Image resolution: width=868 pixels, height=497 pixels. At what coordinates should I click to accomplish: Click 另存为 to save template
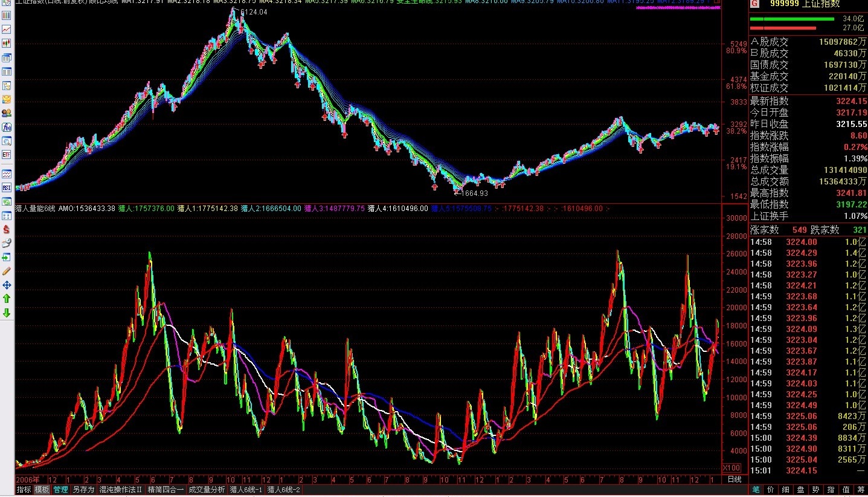83,490
